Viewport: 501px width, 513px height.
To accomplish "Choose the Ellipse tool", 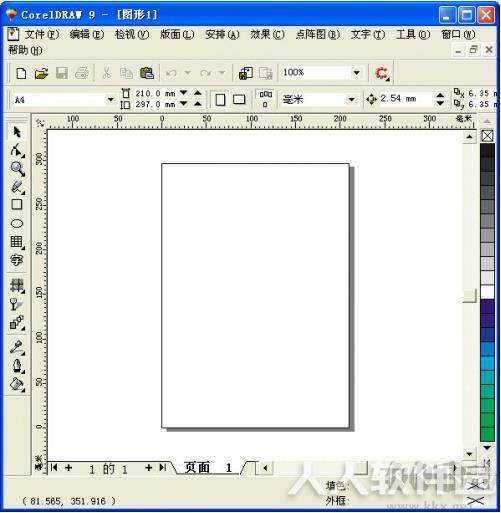I will coord(17,223).
